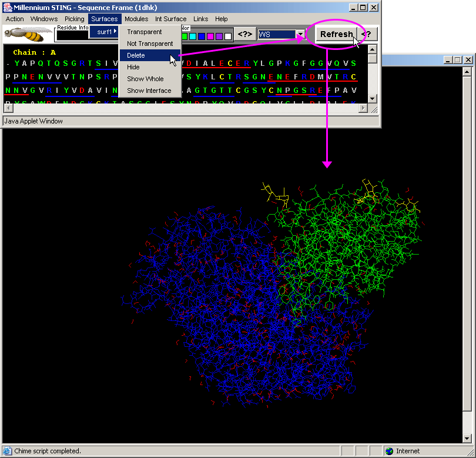
Task: Click the yellow ligand at structure top-left
Action: tap(275, 195)
